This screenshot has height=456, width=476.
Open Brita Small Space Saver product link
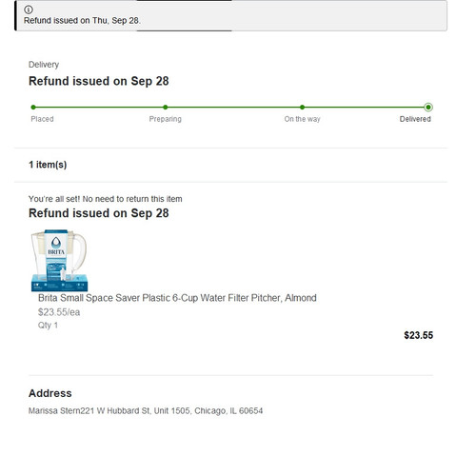click(x=177, y=298)
